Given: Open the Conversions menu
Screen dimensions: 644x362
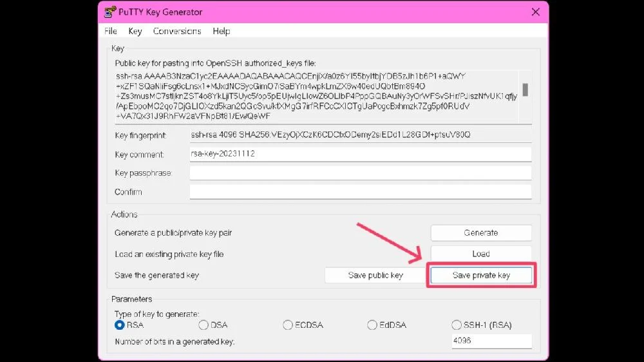Looking at the screenshot, I should (x=177, y=31).
